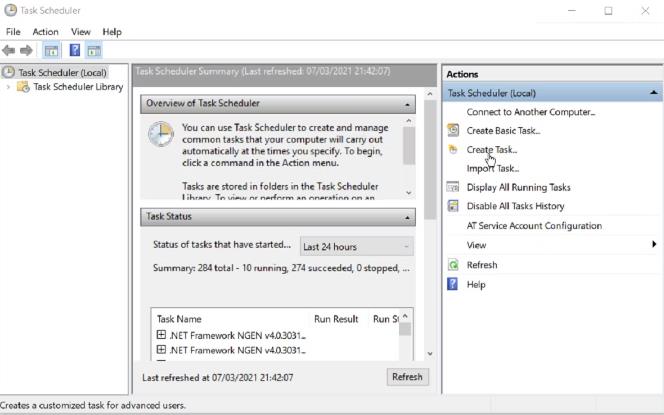Open the Last 24 hours dropdown

pos(357,246)
